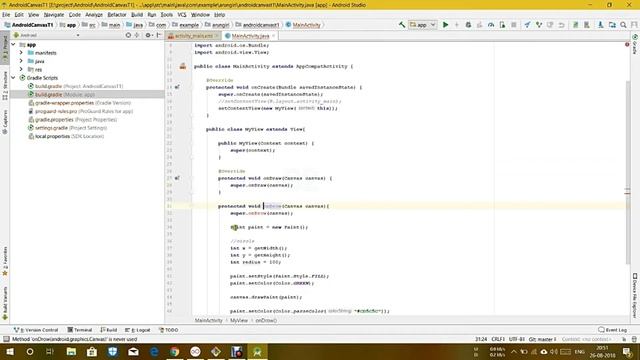Collapse the Gradle Scripts node
Image resolution: width=640 pixels, height=360 pixels.
pyautogui.click(x=13, y=78)
